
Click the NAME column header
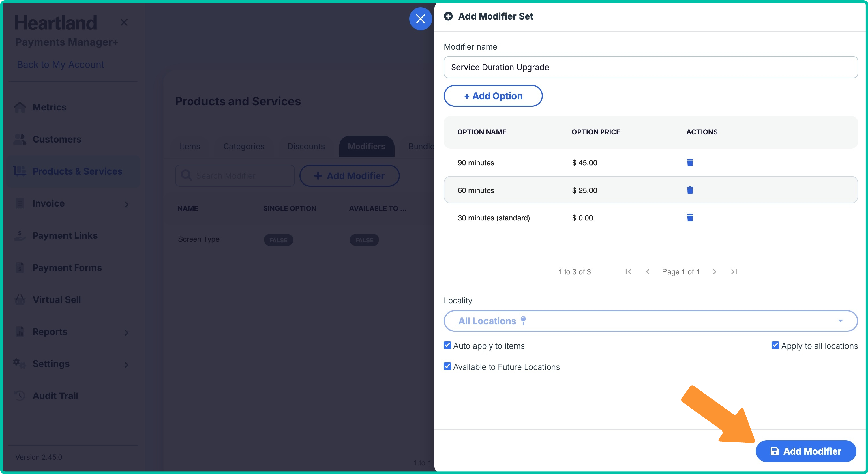click(x=188, y=209)
